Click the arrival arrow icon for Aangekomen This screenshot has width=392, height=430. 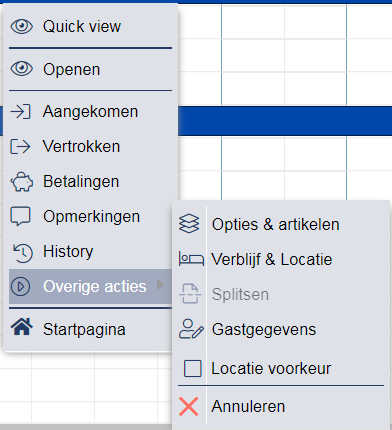pos(21,111)
